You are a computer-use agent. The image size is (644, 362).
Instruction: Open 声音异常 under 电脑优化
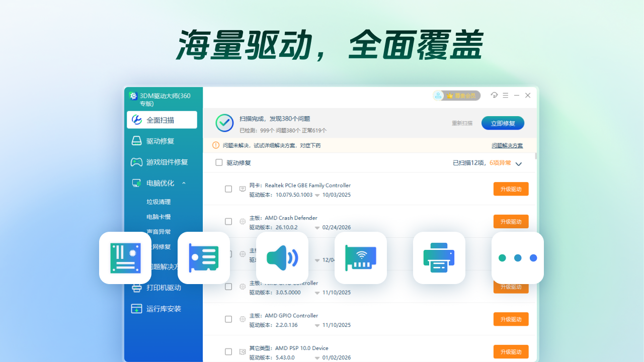click(158, 232)
